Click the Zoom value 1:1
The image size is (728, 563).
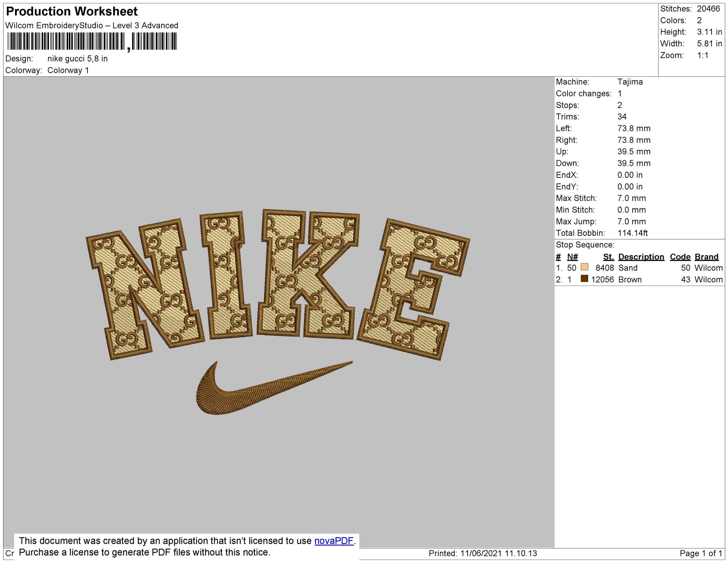703,55
